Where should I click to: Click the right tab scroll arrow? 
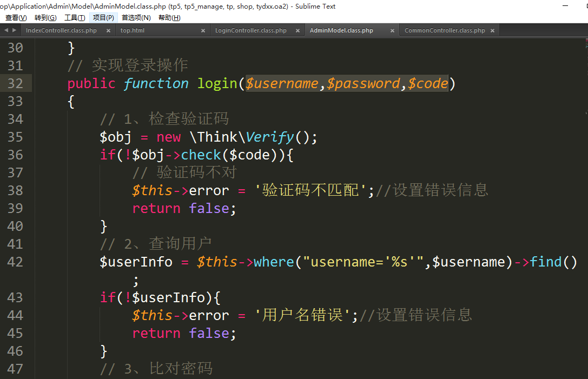[14, 30]
